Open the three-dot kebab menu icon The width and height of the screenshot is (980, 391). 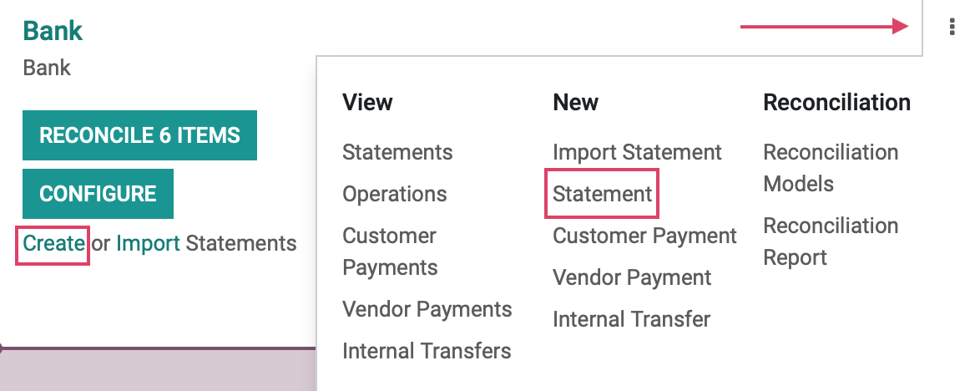point(952,27)
